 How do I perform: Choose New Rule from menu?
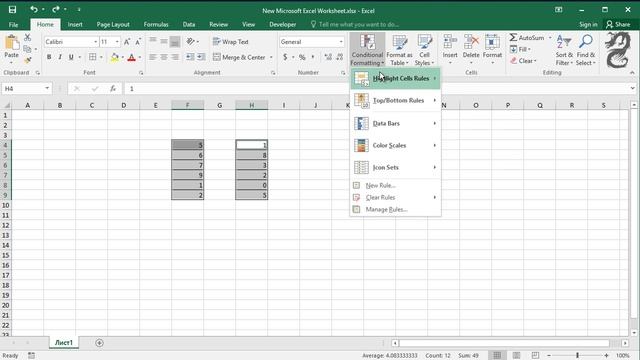(395, 185)
